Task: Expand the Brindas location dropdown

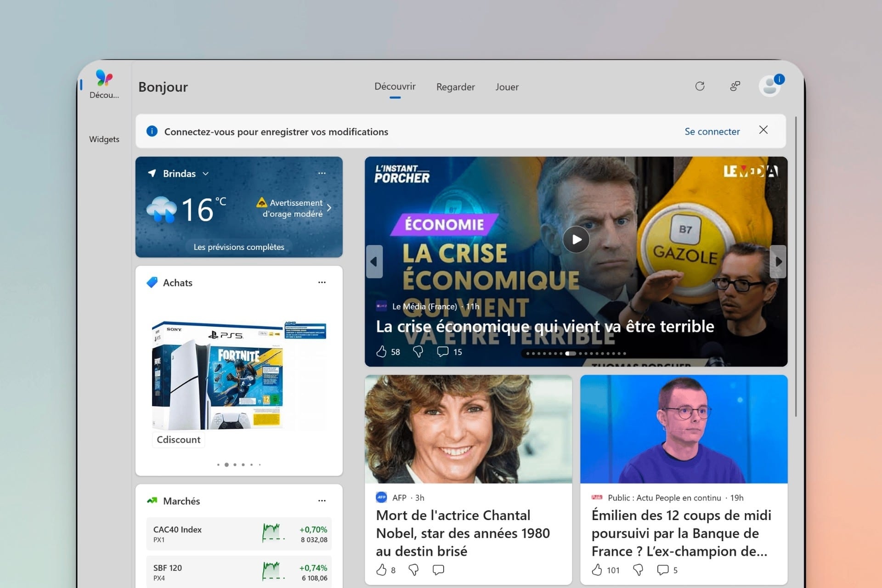Action: coord(205,174)
